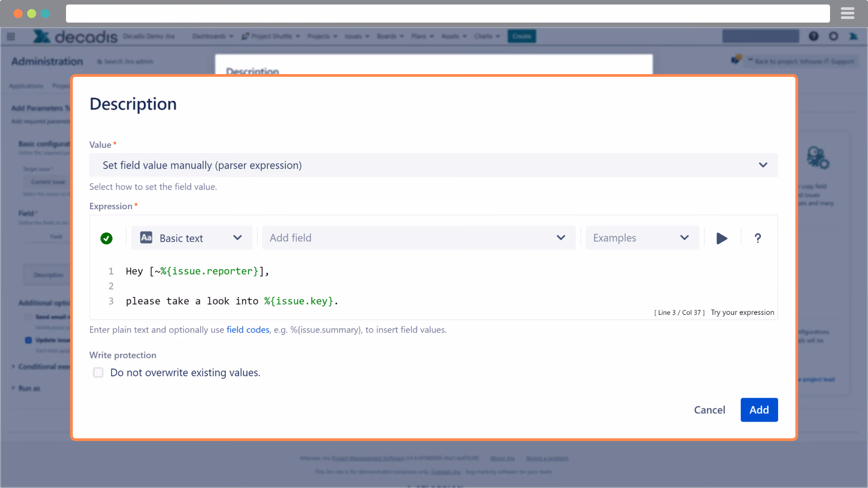This screenshot has height=488, width=868.
Task: Click the Administration heading
Action: 47,61
